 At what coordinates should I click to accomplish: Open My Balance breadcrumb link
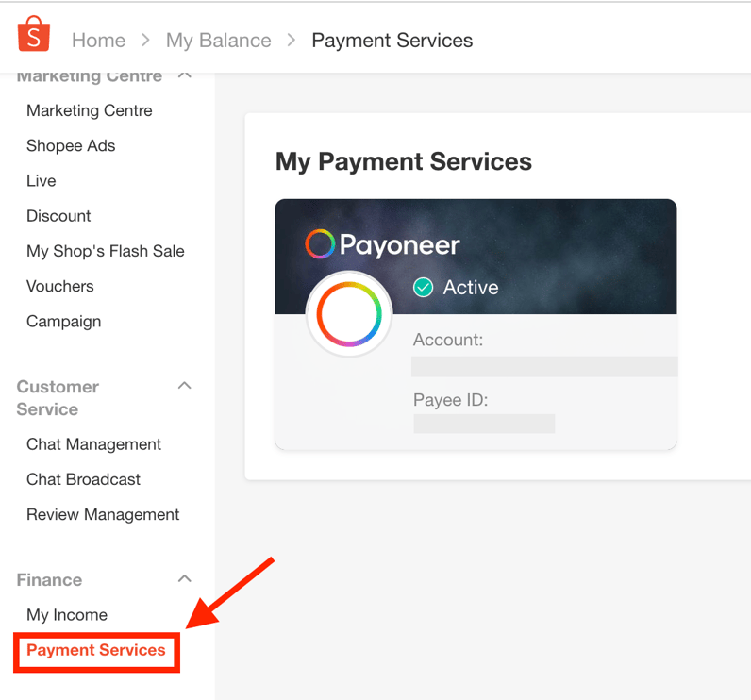coord(218,41)
